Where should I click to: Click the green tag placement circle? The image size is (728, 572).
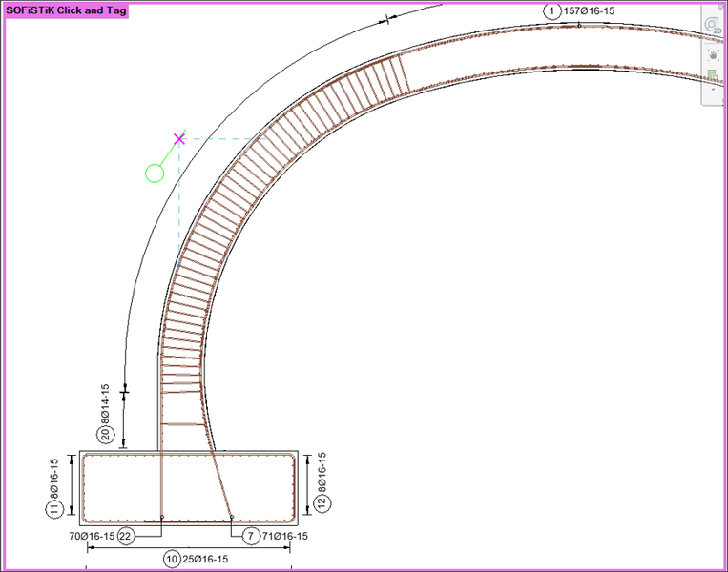pyautogui.click(x=155, y=174)
